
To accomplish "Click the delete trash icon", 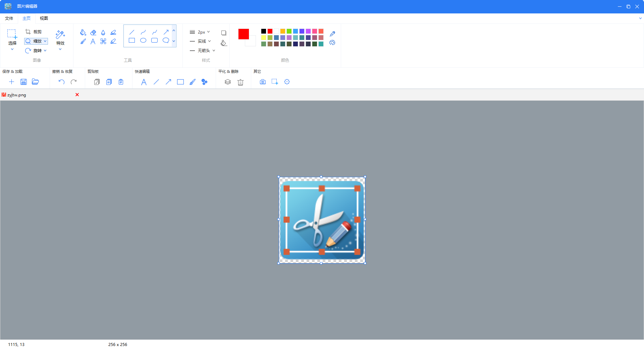I will pos(240,82).
